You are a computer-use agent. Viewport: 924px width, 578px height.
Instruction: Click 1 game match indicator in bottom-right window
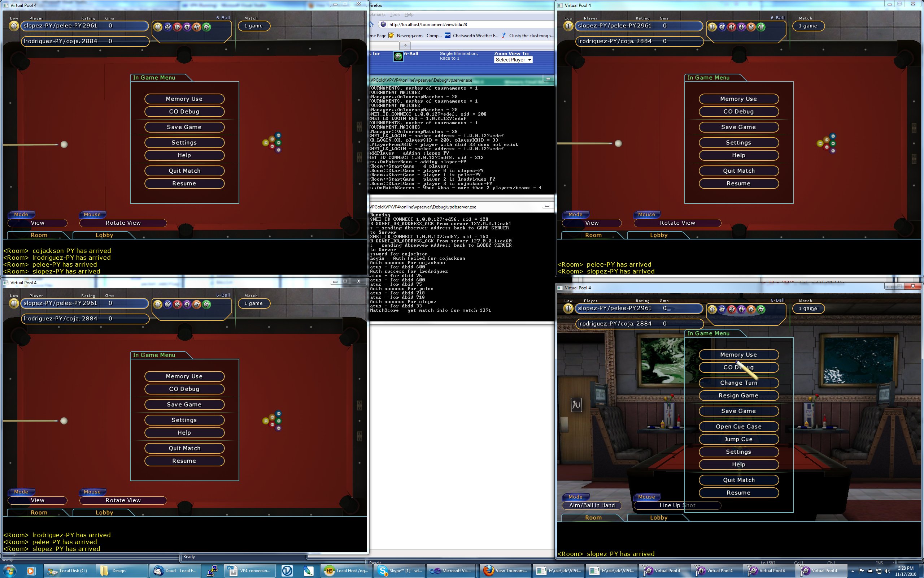tap(808, 309)
